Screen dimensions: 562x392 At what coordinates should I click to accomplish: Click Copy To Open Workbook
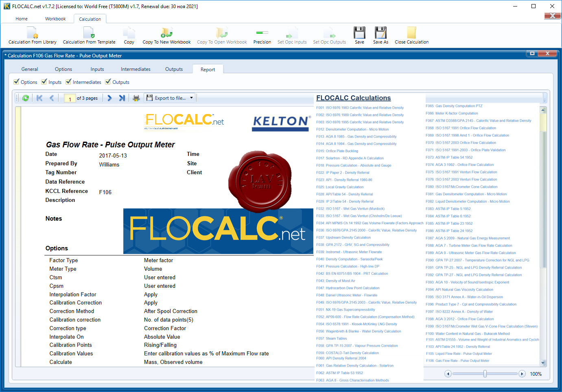(222, 35)
